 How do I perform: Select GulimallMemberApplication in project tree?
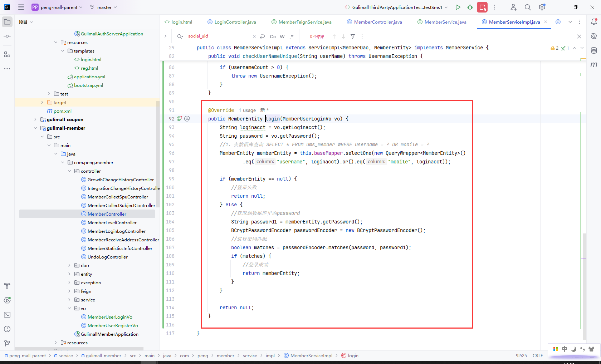pos(109,334)
